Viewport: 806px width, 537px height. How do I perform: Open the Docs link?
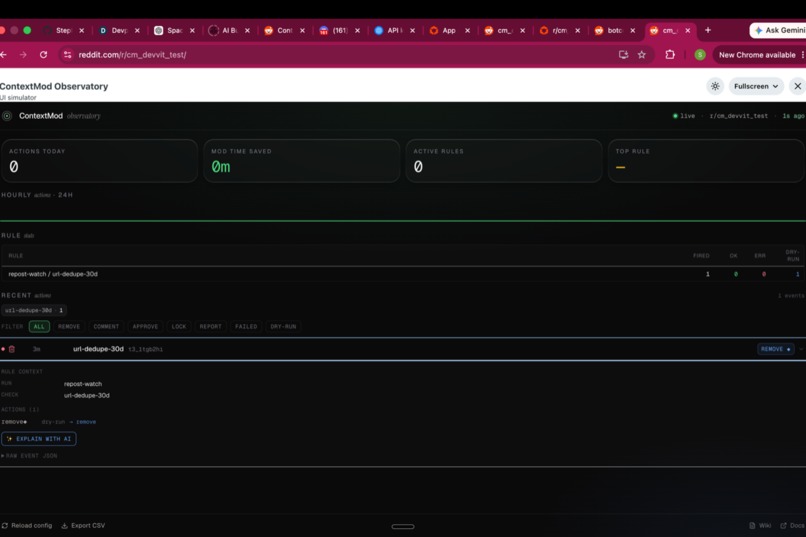(792, 526)
